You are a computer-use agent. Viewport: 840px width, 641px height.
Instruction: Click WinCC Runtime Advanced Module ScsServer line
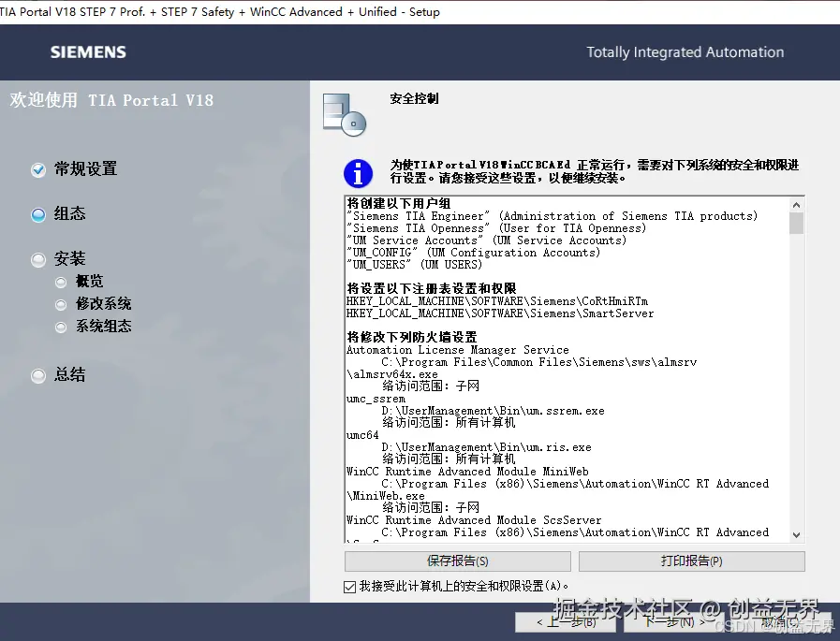coord(474,520)
